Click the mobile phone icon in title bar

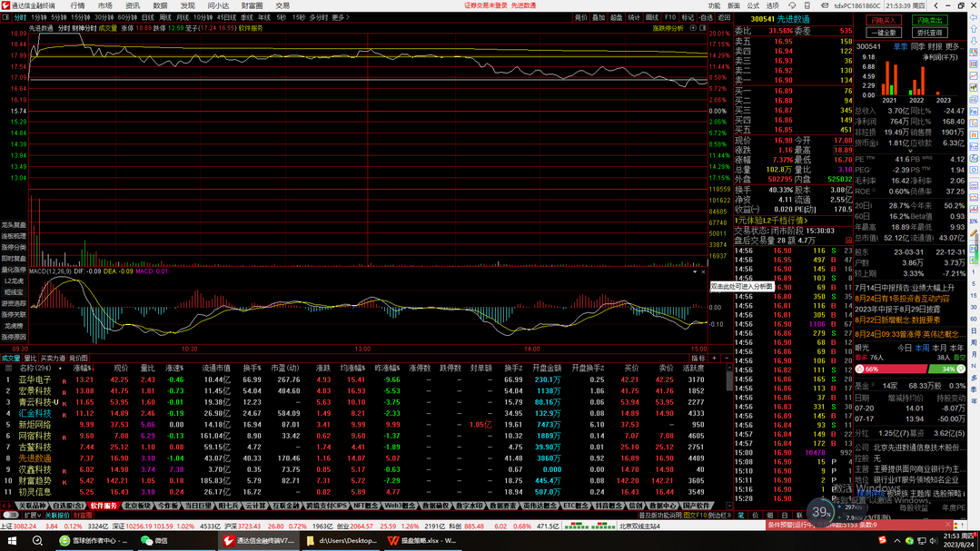(808, 5)
